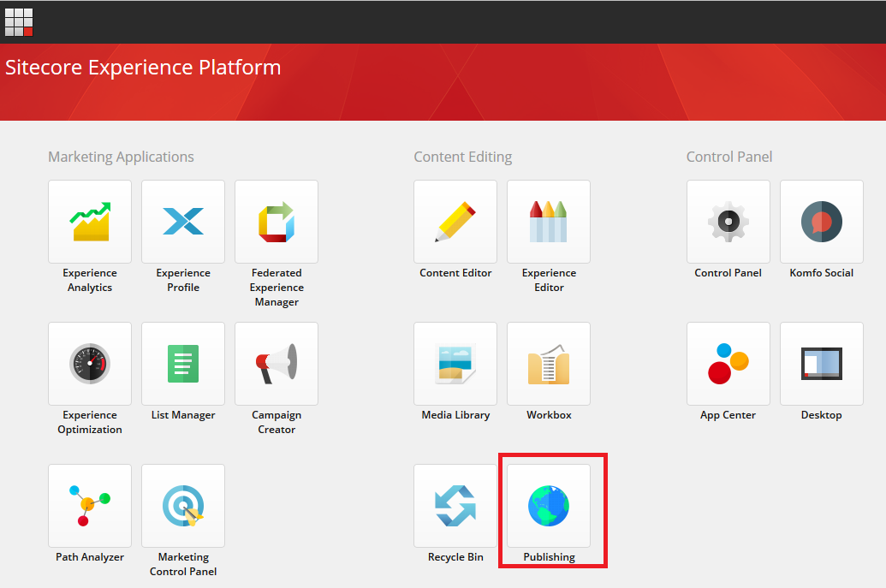This screenshot has height=588, width=886.
Task: Open the Recycle Bin
Action: [455, 506]
